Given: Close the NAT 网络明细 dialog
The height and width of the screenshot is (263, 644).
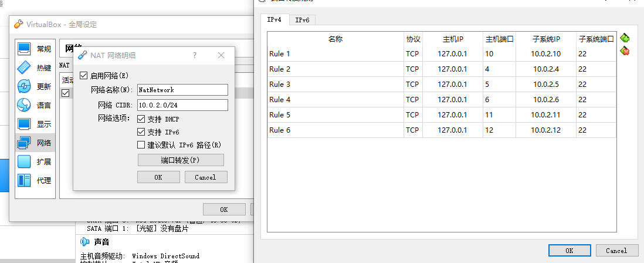Looking at the screenshot, I should click(221, 55).
